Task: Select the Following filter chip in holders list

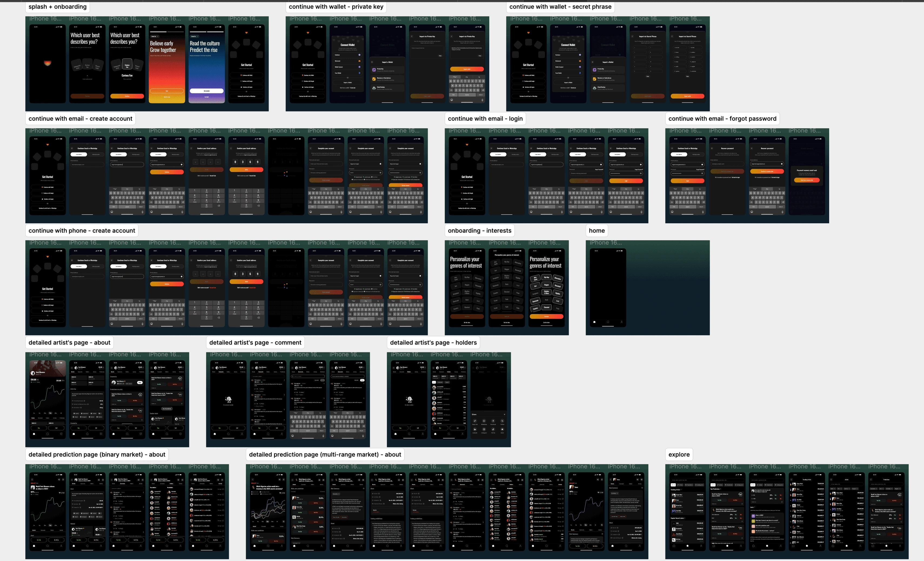Action: [440, 382]
